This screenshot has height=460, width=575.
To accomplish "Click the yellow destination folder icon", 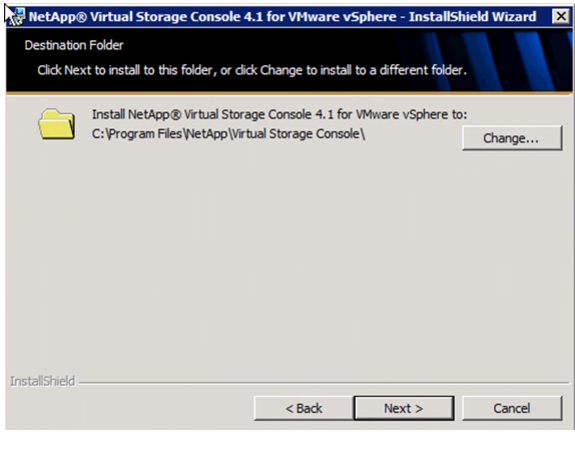I will (57, 124).
